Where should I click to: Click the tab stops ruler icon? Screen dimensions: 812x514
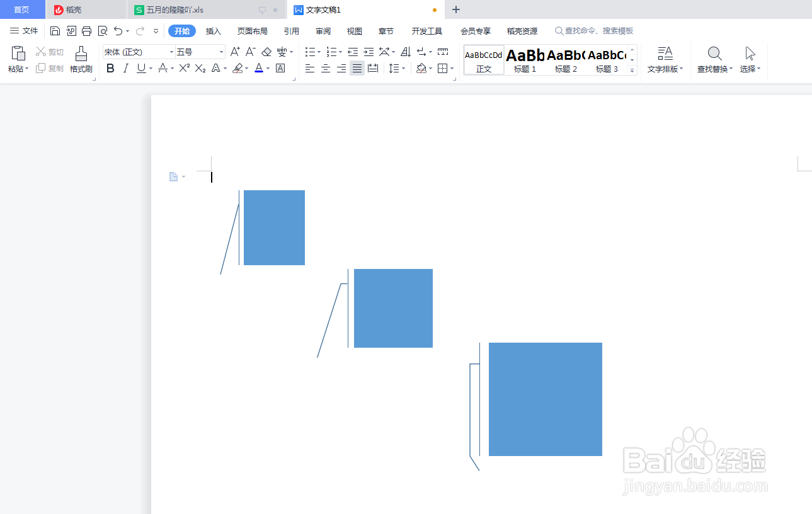[x=443, y=52]
